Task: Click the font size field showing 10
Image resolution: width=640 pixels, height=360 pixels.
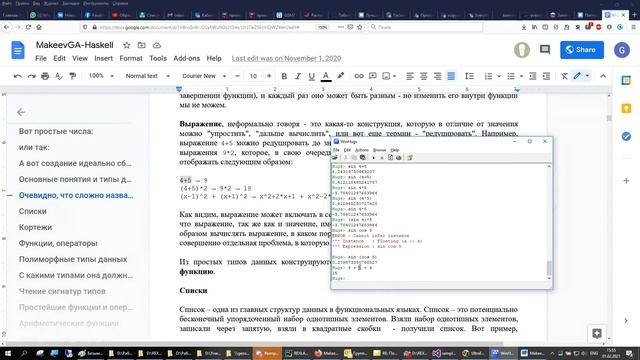Action: pos(253,76)
